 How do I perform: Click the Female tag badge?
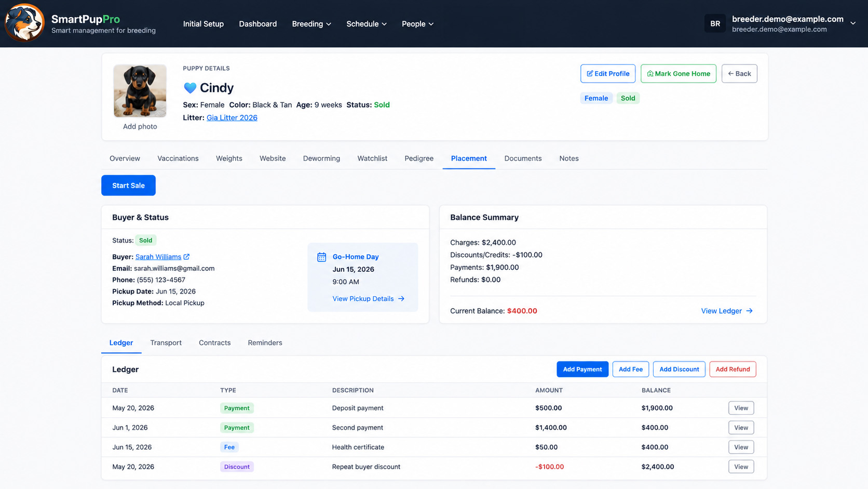pyautogui.click(x=596, y=98)
